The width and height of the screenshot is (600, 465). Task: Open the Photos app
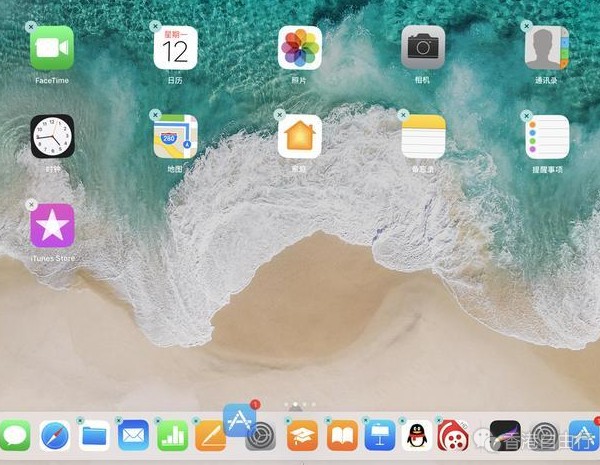300,48
